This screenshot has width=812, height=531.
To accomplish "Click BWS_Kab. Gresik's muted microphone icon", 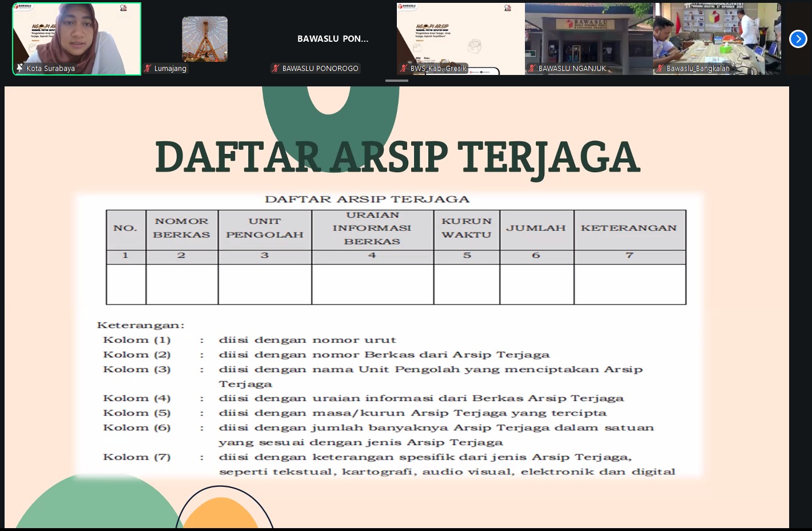I will 404,69.
